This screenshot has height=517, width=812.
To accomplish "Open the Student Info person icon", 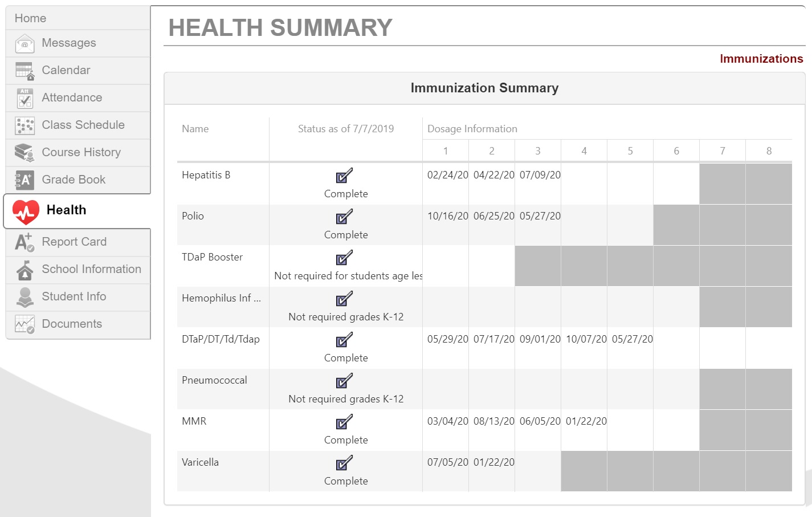I will tap(25, 297).
